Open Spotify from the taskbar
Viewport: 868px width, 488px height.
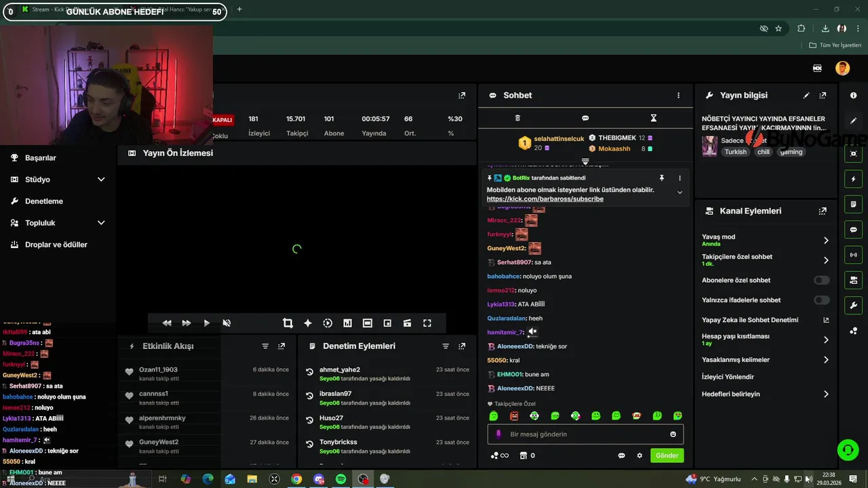pyautogui.click(x=341, y=479)
